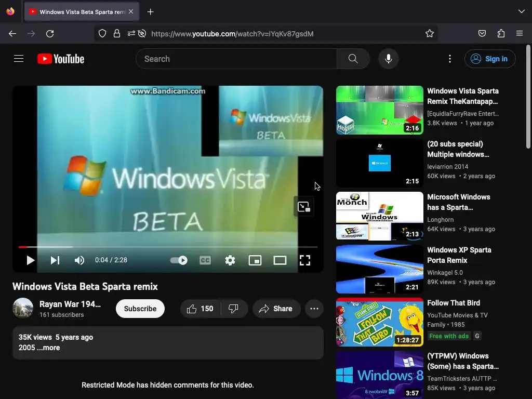Image resolution: width=532 pixels, height=399 pixels.
Task: Expand description with ...more
Action: (48, 348)
